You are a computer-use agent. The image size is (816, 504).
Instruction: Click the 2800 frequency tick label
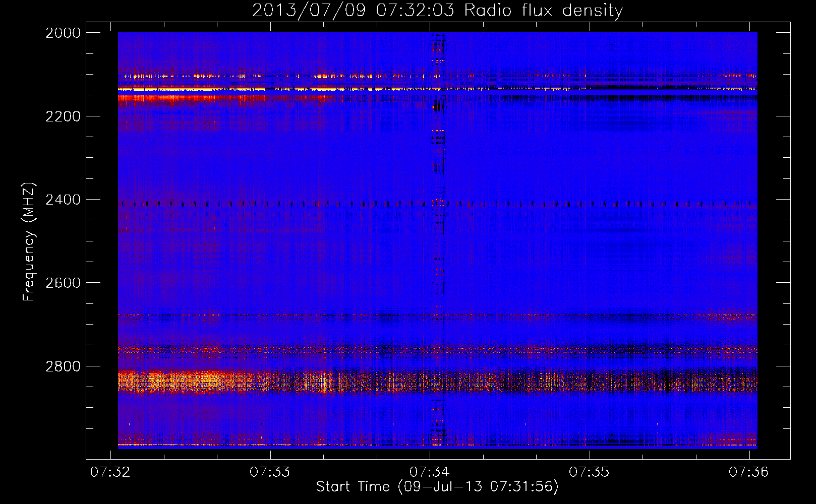(63, 366)
